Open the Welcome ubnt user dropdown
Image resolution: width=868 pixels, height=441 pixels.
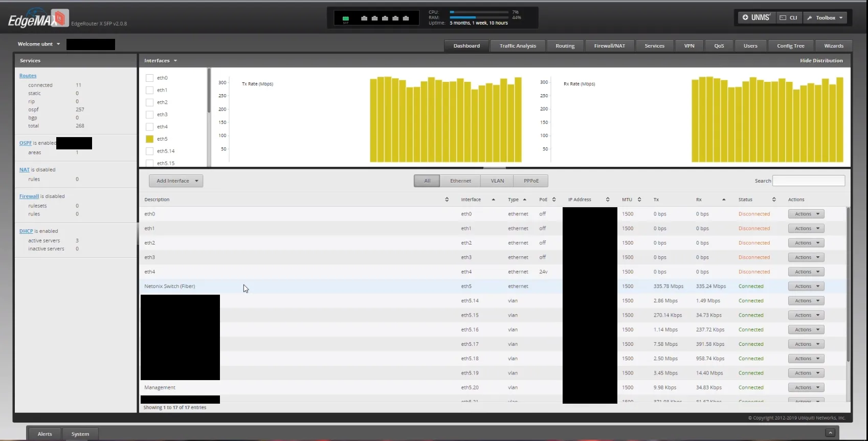pyautogui.click(x=39, y=44)
